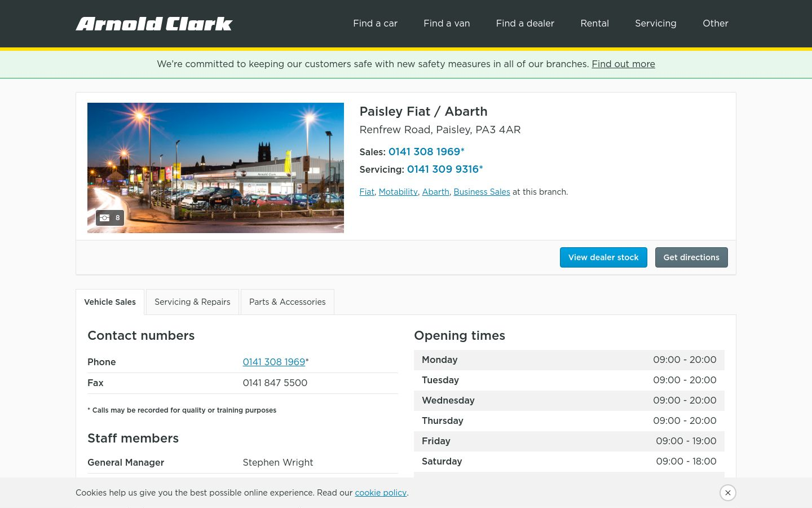Select the Opening times heading
This screenshot has height=508, width=812.
coord(460,335)
